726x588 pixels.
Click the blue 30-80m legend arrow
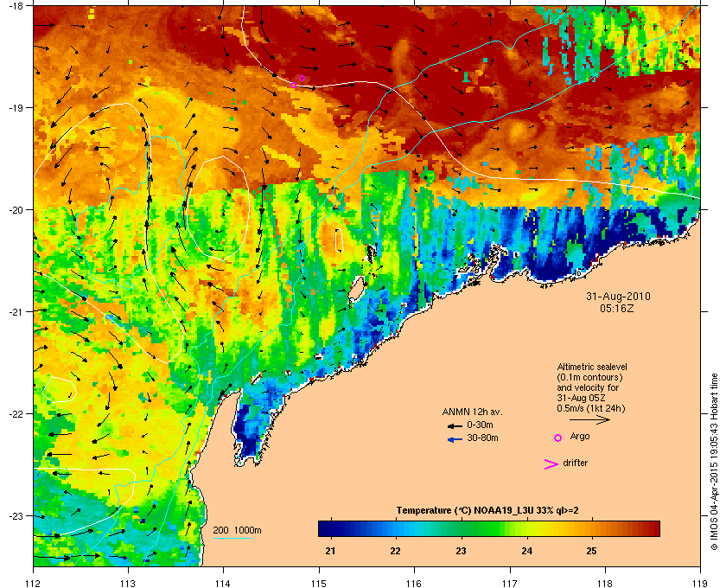coord(455,439)
